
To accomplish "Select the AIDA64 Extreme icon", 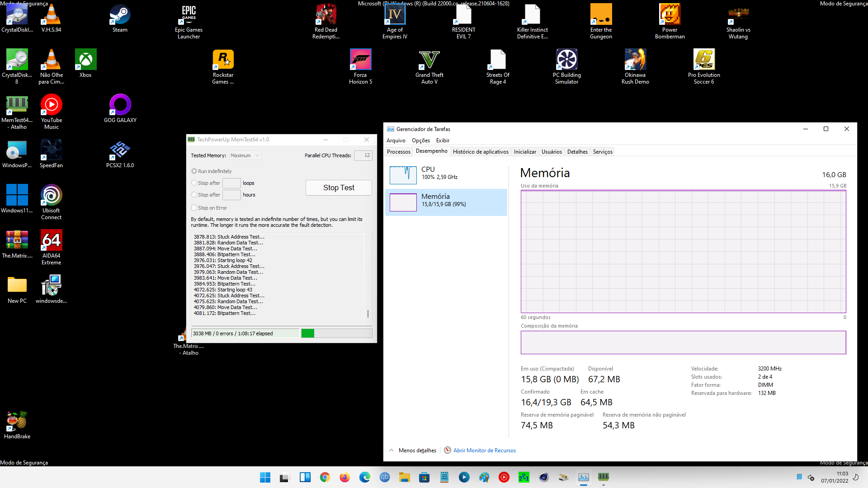I will pyautogui.click(x=51, y=247).
